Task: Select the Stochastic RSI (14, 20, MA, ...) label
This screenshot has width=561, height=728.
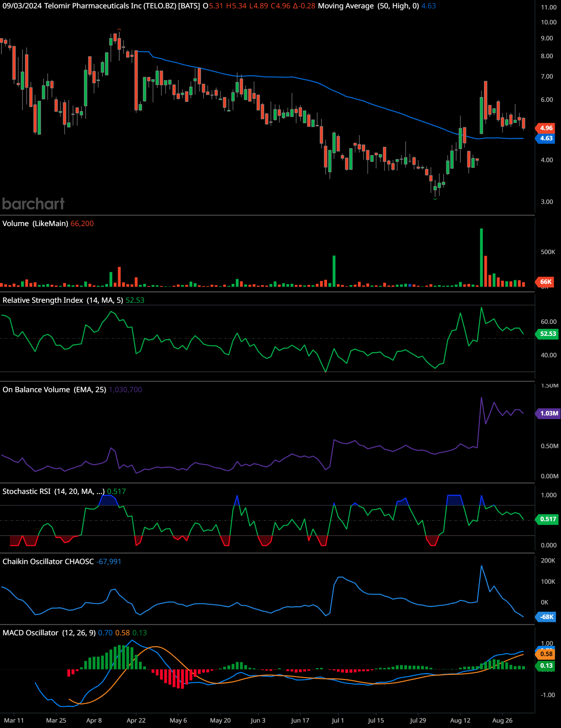Action: 53,491
